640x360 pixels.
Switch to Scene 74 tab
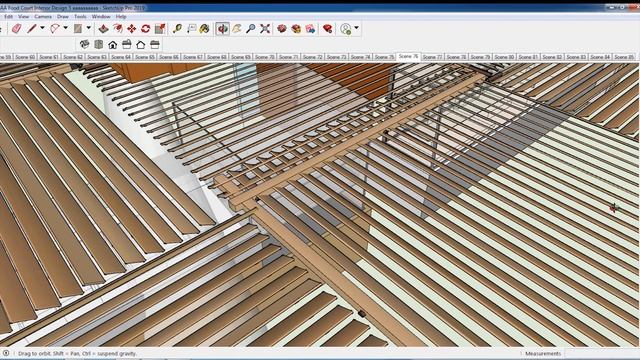[360, 57]
